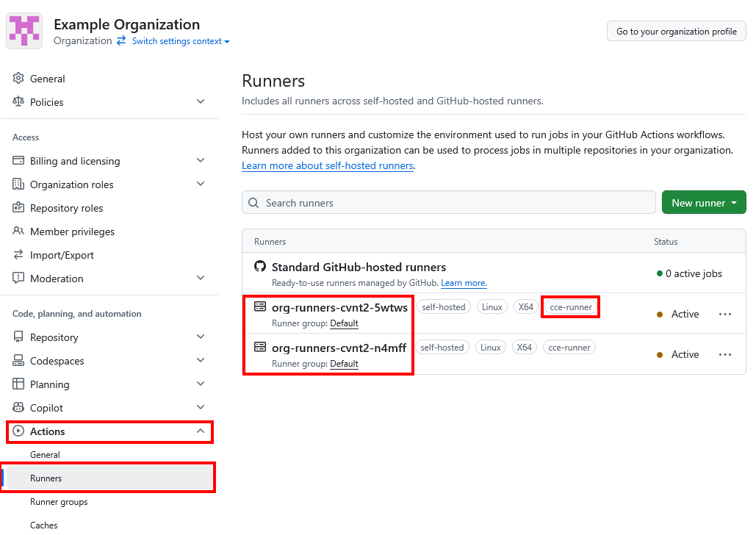Click the Import/Export arrows icon
The width and height of the screenshot is (756, 535).
click(x=18, y=255)
